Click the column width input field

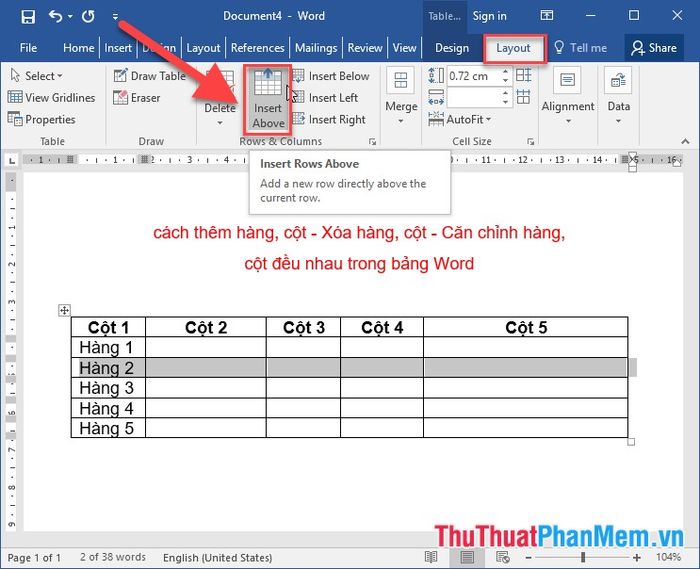tap(473, 97)
